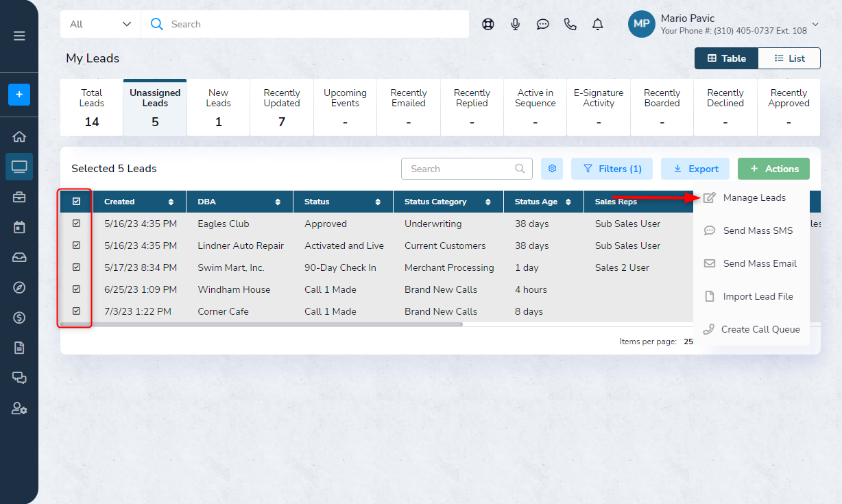Open the chat bubbles icon in sidebar
This screenshot has height=504, width=842.
(x=19, y=378)
